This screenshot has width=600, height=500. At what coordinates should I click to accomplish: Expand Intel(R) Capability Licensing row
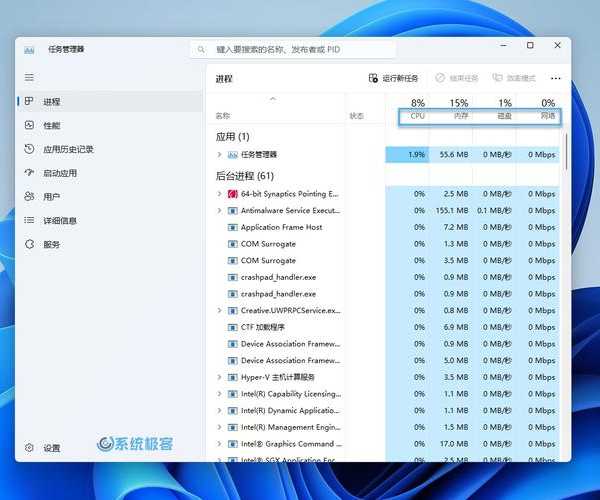pyautogui.click(x=219, y=394)
